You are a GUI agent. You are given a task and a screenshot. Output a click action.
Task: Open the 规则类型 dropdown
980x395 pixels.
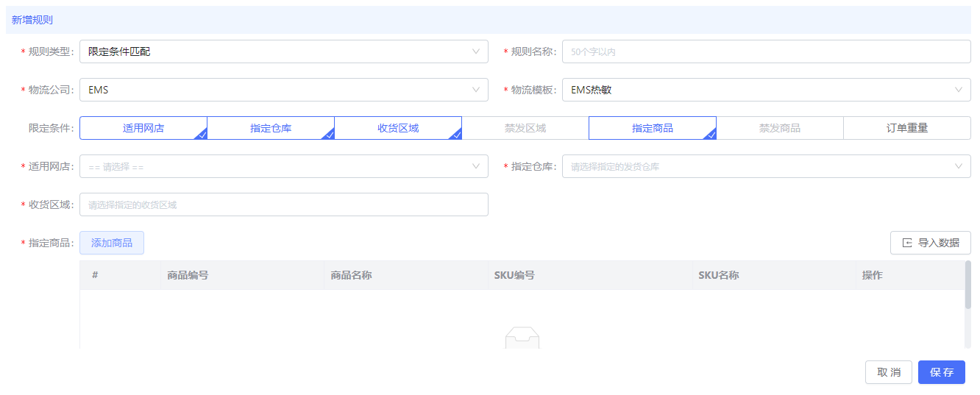click(284, 51)
